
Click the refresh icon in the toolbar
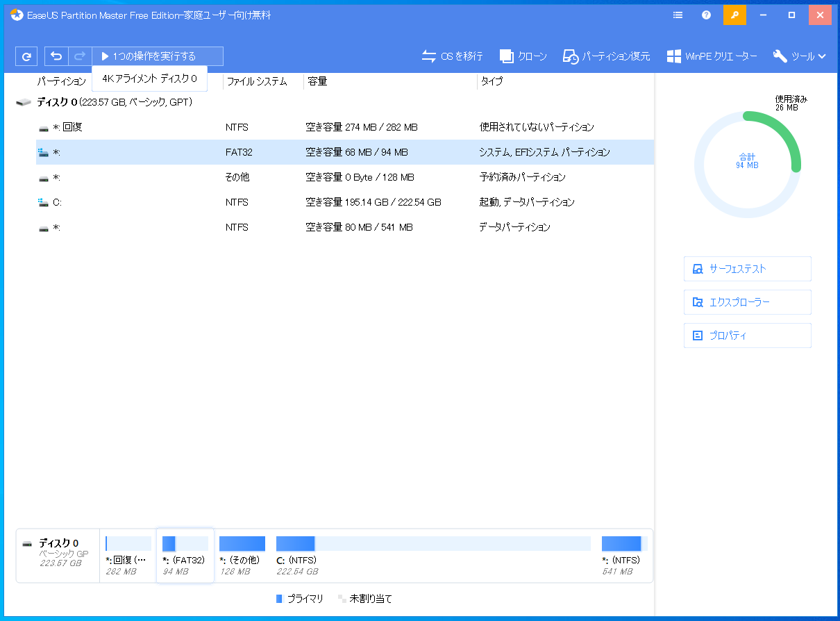(26, 56)
